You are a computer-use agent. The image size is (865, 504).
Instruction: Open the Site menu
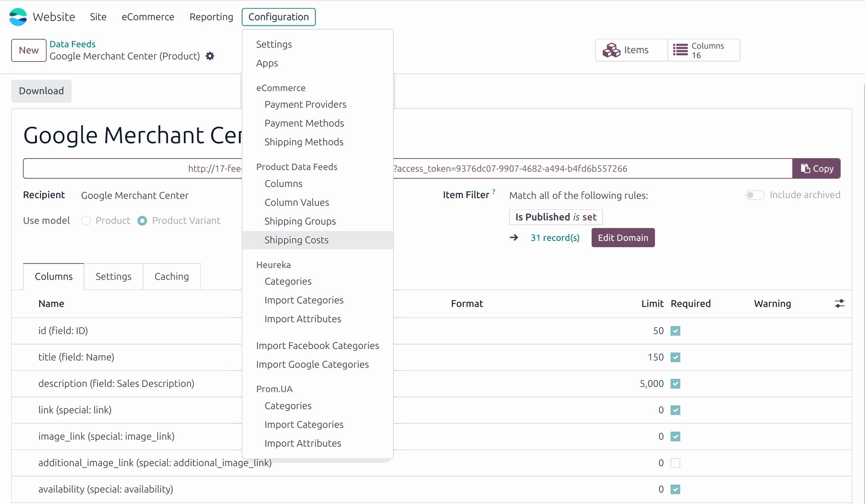pos(98,17)
